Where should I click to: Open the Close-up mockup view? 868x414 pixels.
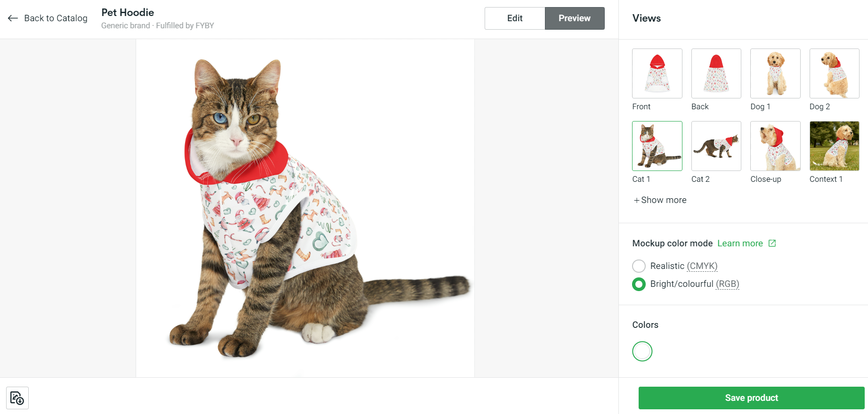(775, 146)
